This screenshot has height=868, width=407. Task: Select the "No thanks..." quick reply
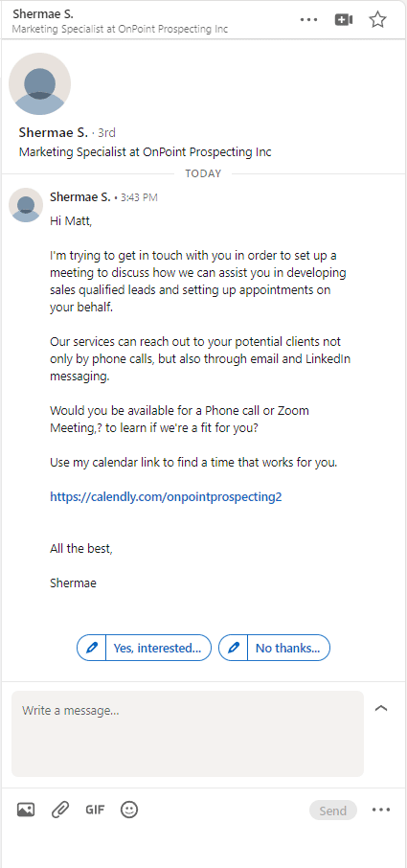pos(274,648)
